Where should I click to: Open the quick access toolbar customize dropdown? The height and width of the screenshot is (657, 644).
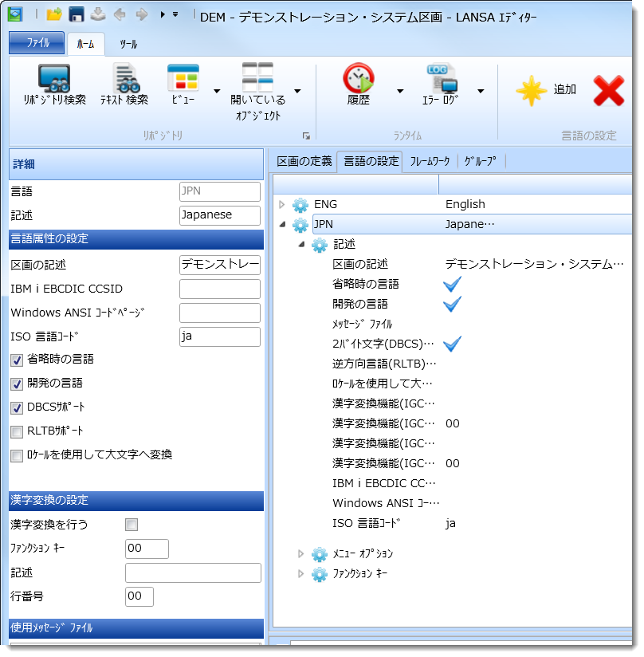175,14
